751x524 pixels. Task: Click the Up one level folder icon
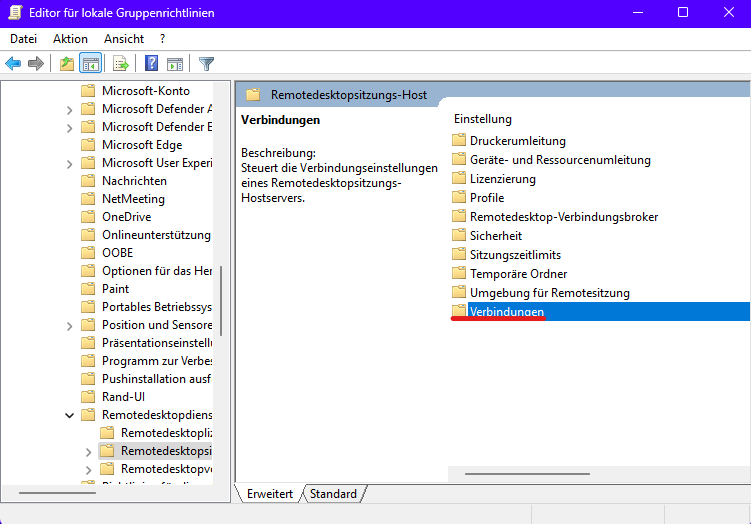point(66,64)
